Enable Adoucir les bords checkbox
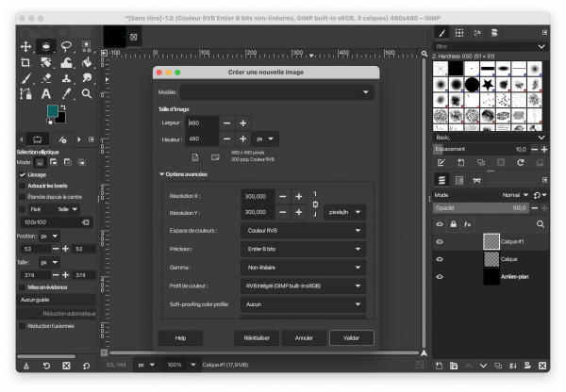This screenshot has width=566, height=392. (x=23, y=186)
